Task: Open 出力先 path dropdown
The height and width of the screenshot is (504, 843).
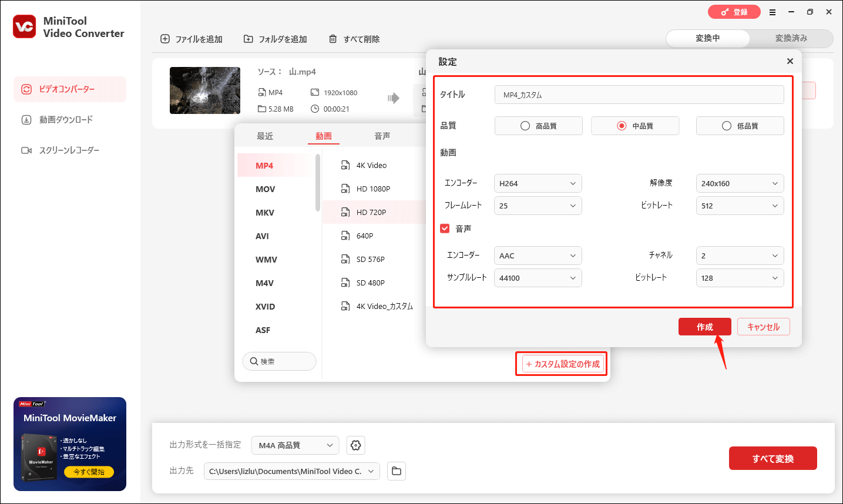Action: pos(292,471)
